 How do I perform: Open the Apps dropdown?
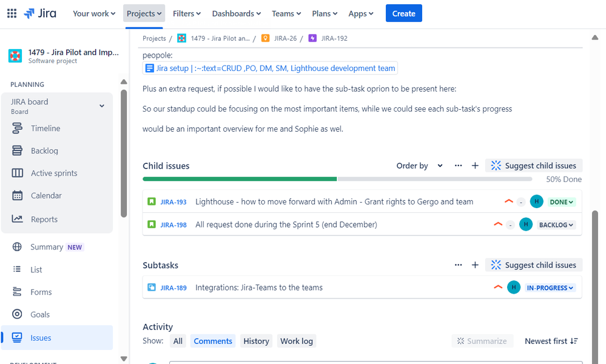[x=361, y=13]
